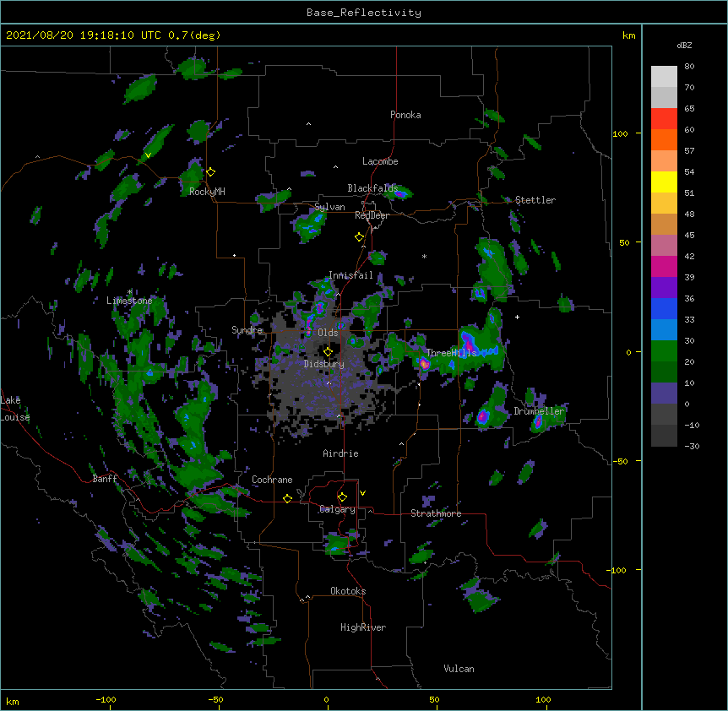Select the Vulcan label
728x711 pixels.
459,669
